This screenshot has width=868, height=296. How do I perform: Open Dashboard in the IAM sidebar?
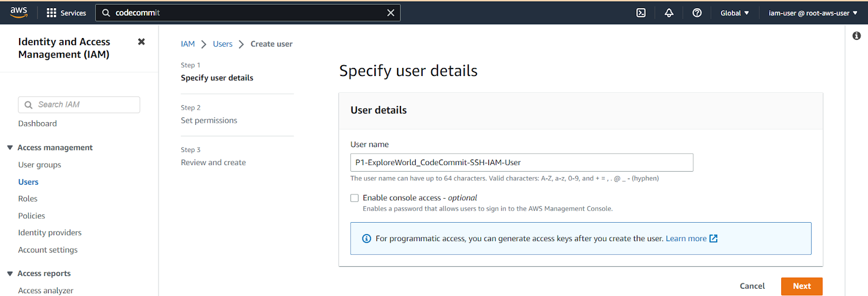[x=37, y=124]
